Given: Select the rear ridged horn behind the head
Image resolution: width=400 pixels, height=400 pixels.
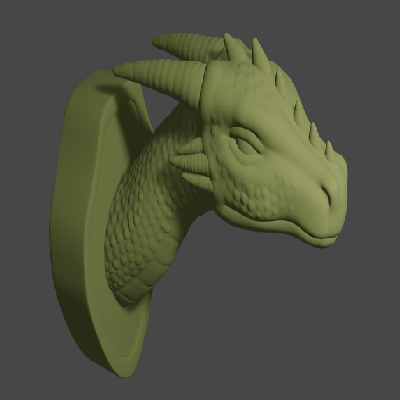Looking at the screenshot, I should [188, 47].
